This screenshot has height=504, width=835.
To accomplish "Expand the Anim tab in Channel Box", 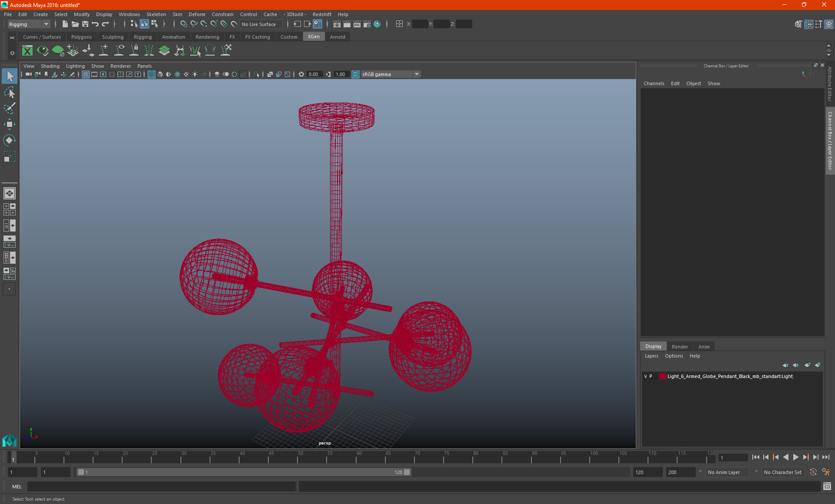I will pos(704,346).
